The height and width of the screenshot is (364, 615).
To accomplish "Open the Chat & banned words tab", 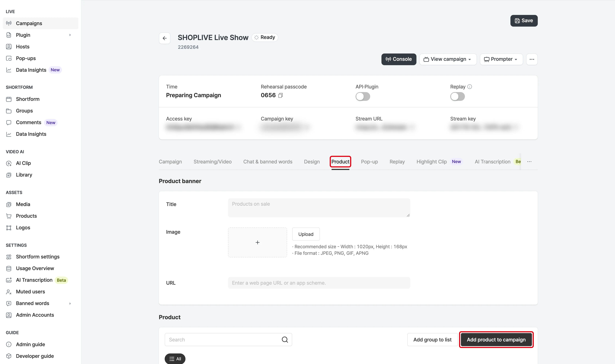I will pos(268,162).
